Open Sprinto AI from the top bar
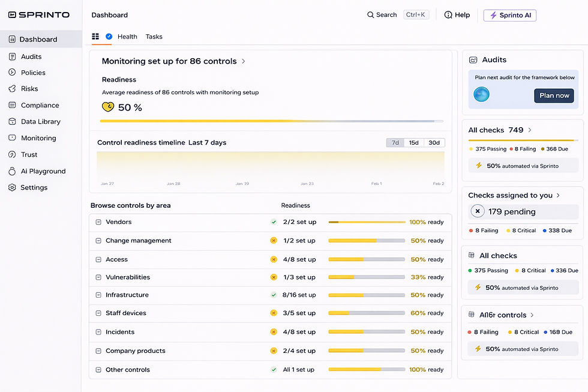Viewport: 588px width, 392px height. tap(509, 15)
